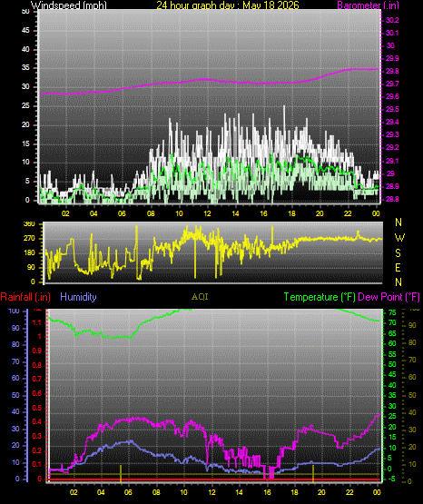
Task: Click the Windspeed (mph) axis title
Action: (69, 5)
